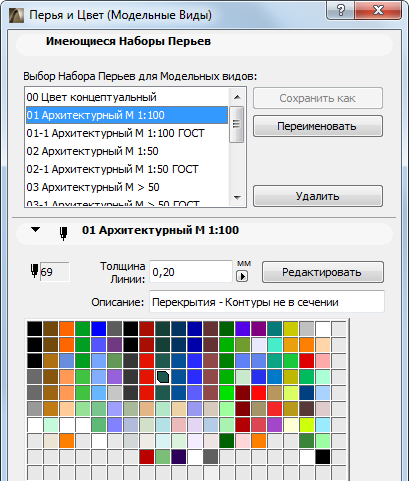
Task: Click the Сохранить как button
Action: pyautogui.click(x=318, y=98)
